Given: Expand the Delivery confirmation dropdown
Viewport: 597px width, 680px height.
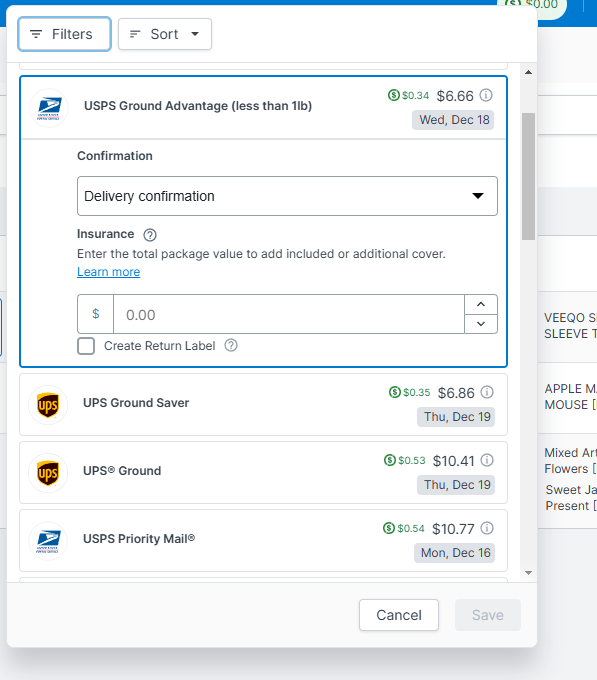Looking at the screenshot, I should pos(287,196).
